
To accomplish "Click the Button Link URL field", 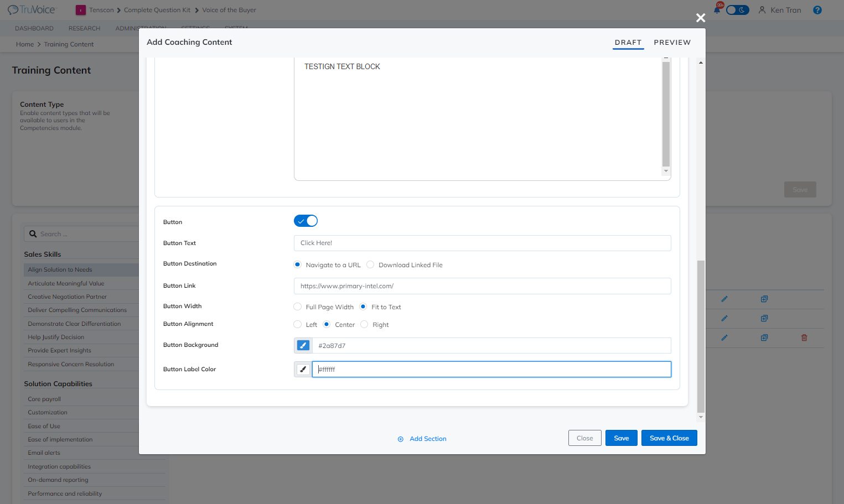I will 483,286.
